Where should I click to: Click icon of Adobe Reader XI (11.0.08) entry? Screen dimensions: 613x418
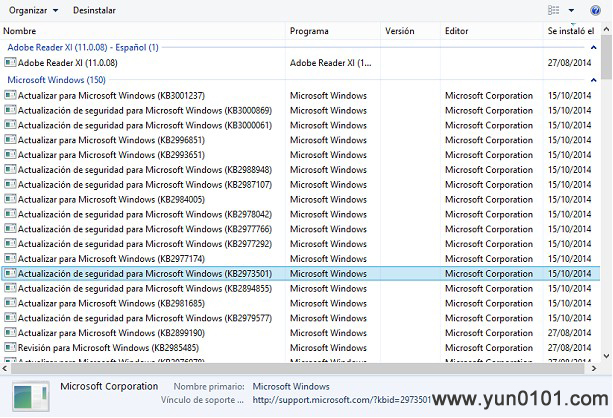(x=10, y=62)
